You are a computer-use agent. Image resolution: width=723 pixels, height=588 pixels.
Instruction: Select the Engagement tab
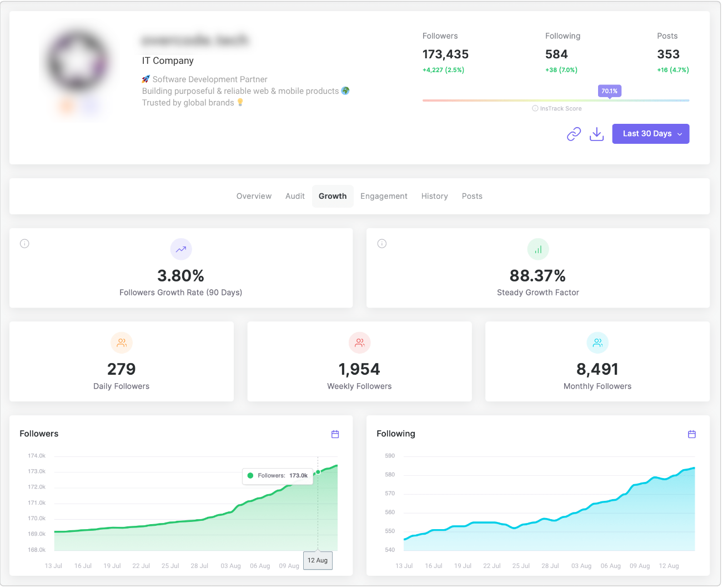point(384,197)
